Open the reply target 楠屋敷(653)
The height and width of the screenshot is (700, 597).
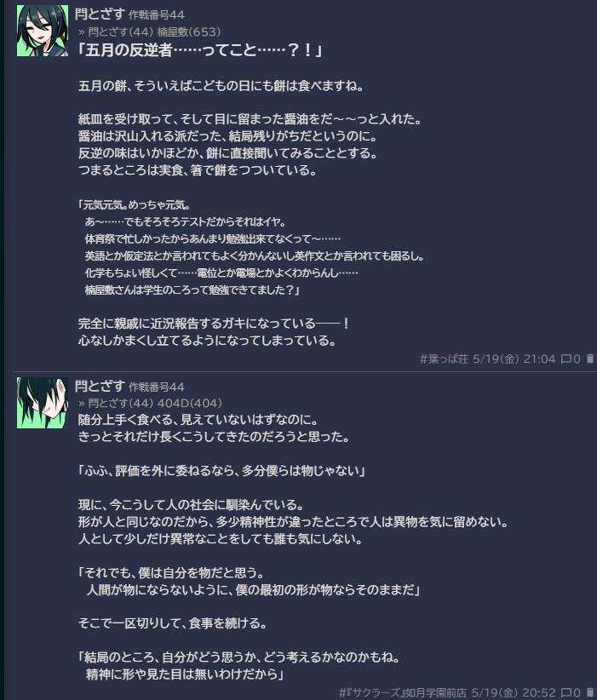click(x=189, y=32)
